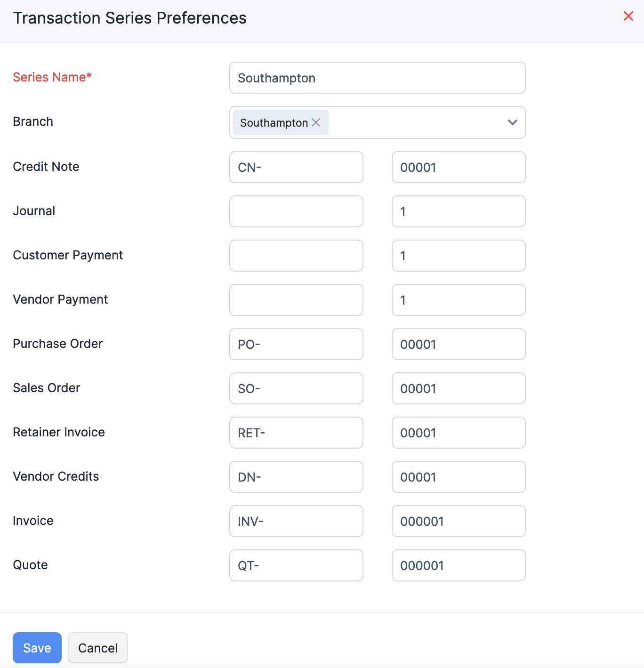
Task: Click the Series Name input showing Southampton
Action: click(x=377, y=78)
